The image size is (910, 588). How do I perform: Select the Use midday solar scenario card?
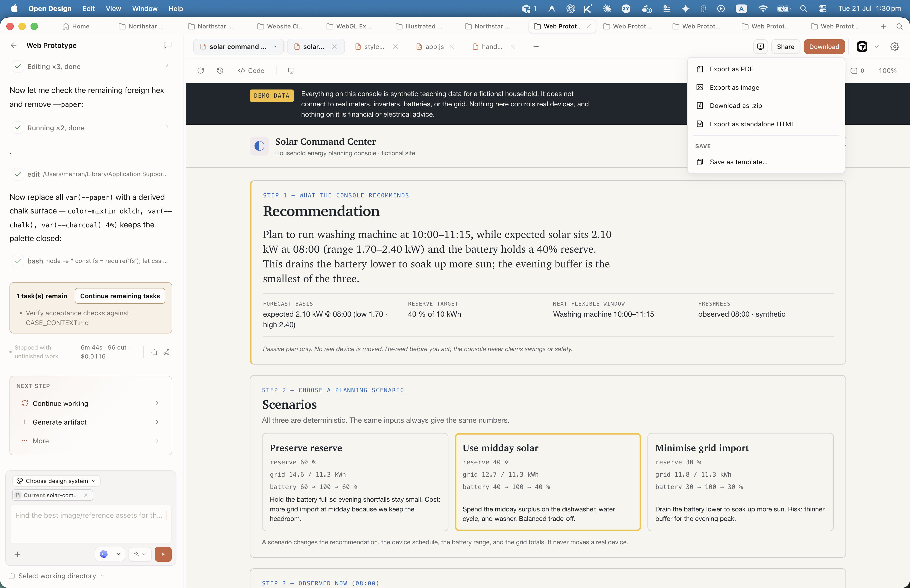point(548,482)
